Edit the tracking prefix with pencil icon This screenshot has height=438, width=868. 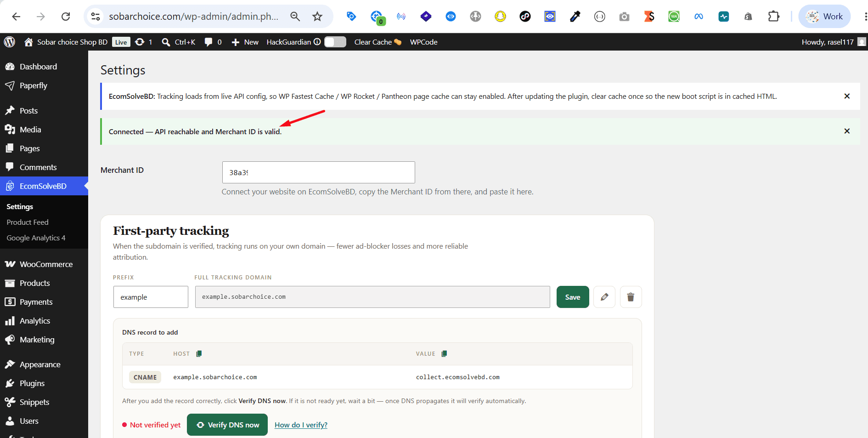click(x=604, y=297)
